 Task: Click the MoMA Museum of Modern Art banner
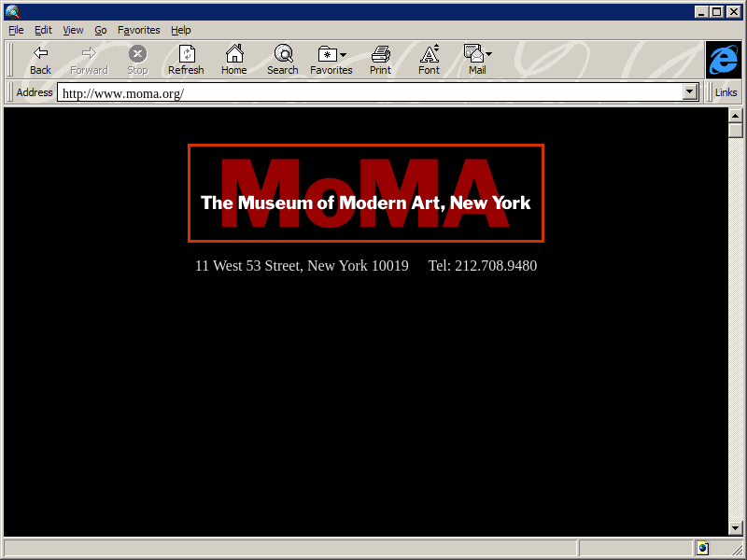click(365, 193)
